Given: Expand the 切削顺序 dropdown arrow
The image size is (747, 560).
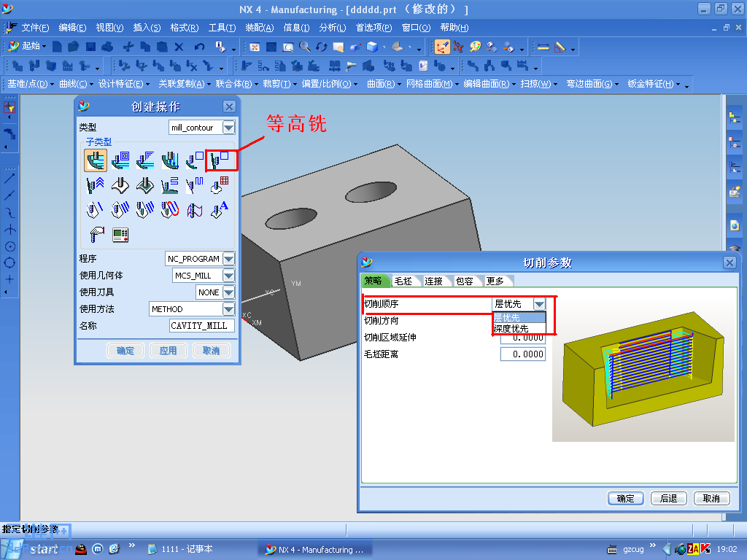Looking at the screenshot, I should point(539,304).
